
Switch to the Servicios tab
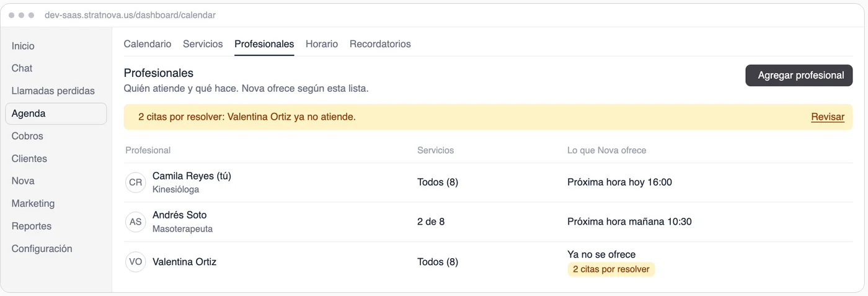point(203,44)
